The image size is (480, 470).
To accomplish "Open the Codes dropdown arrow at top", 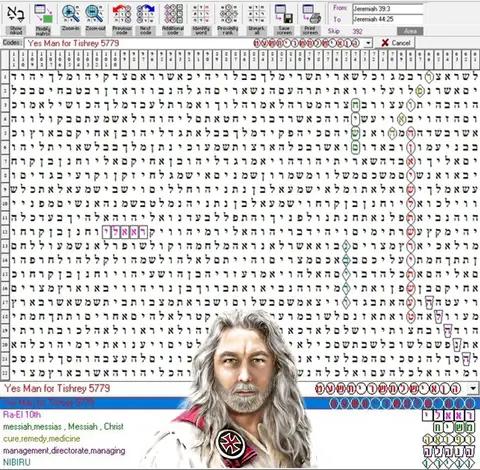I will click(x=368, y=43).
